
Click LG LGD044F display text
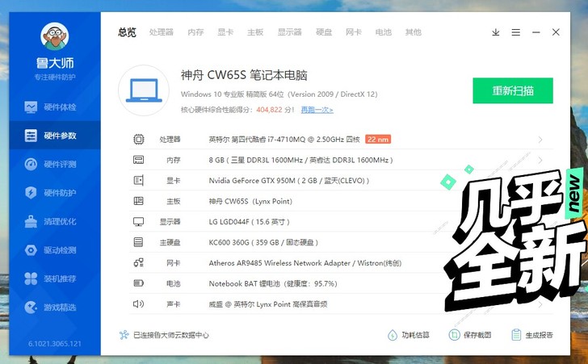coord(249,222)
